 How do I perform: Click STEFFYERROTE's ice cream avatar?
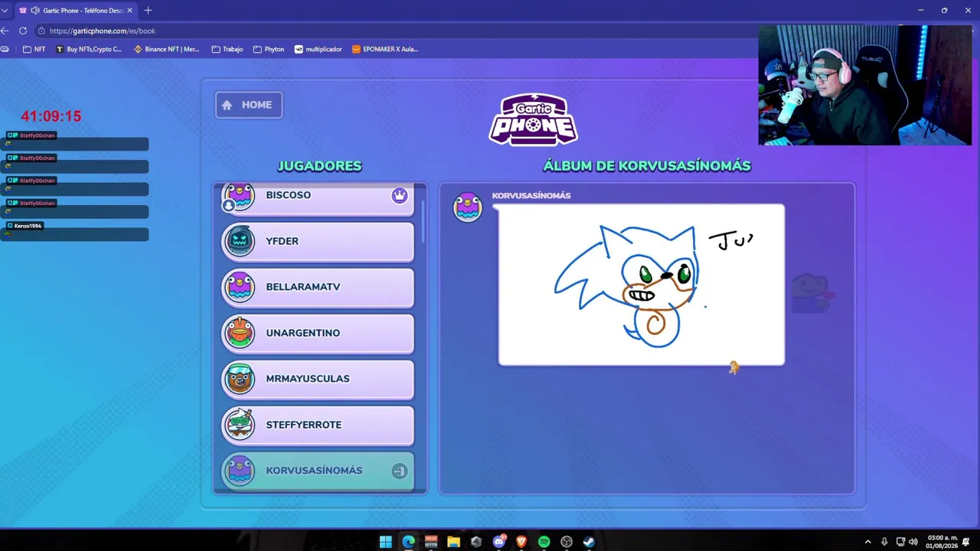point(240,425)
